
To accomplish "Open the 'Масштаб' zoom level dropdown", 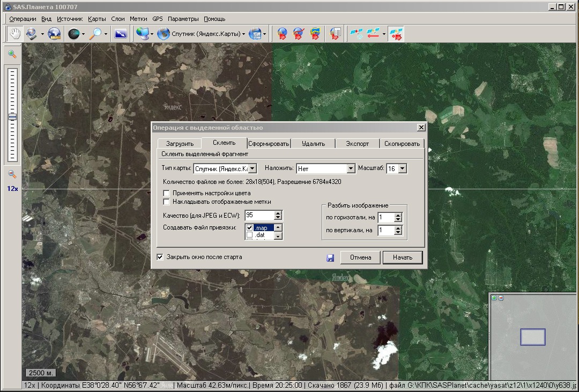I will [x=403, y=169].
